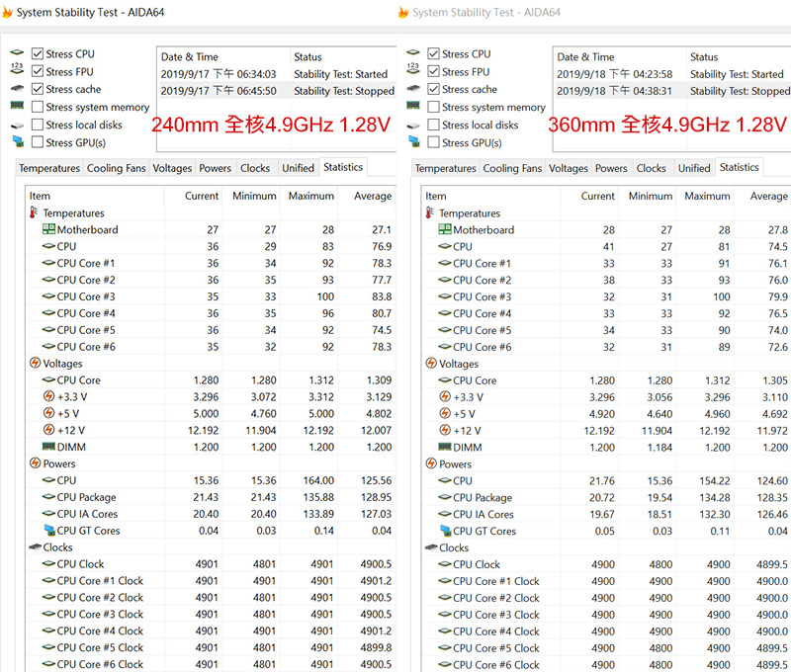Click AIDA64 flame icon in left window title
The height and width of the screenshot is (672, 791).
[x=7, y=12]
